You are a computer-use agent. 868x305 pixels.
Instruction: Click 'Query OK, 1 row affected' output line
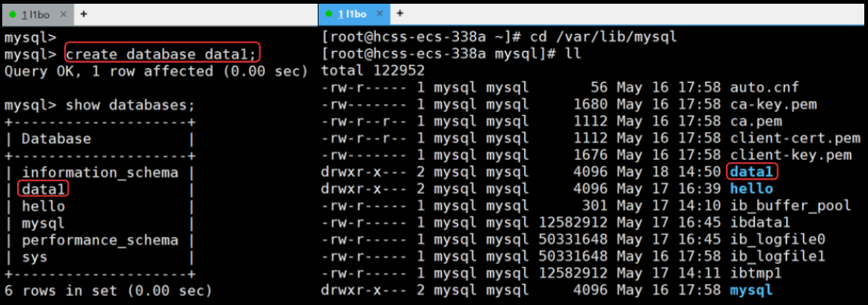click(x=155, y=72)
